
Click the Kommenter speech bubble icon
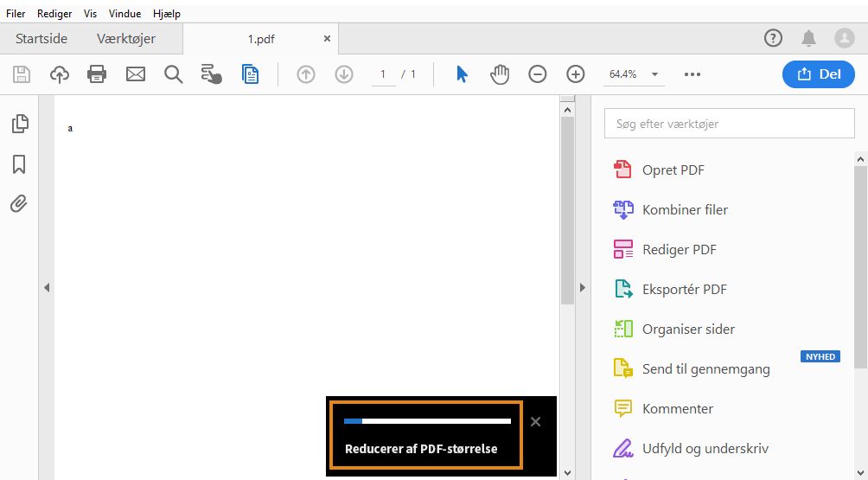623,408
